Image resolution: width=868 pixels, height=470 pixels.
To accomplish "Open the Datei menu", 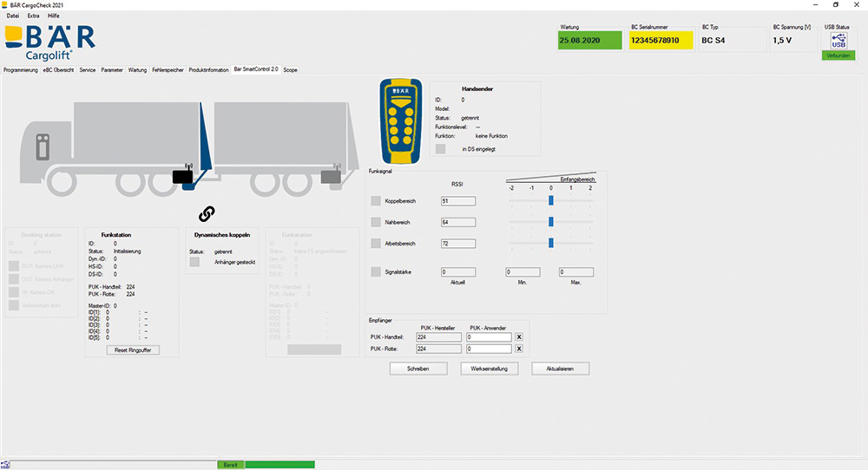I will click(13, 16).
